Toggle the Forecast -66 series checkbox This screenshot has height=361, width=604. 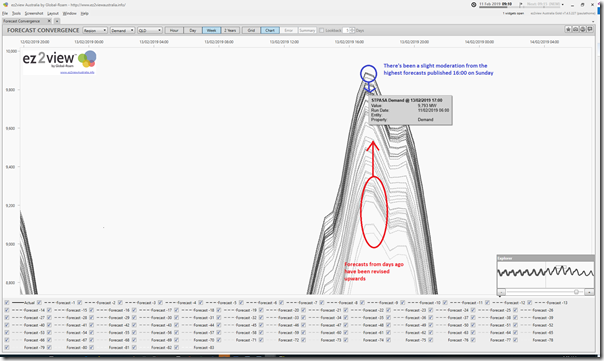click(x=7, y=340)
